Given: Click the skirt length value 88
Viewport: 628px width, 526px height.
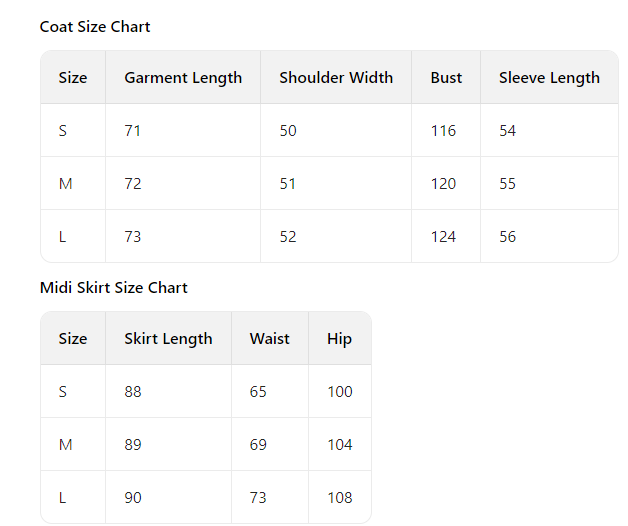Looking at the screenshot, I should pyautogui.click(x=133, y=392).
